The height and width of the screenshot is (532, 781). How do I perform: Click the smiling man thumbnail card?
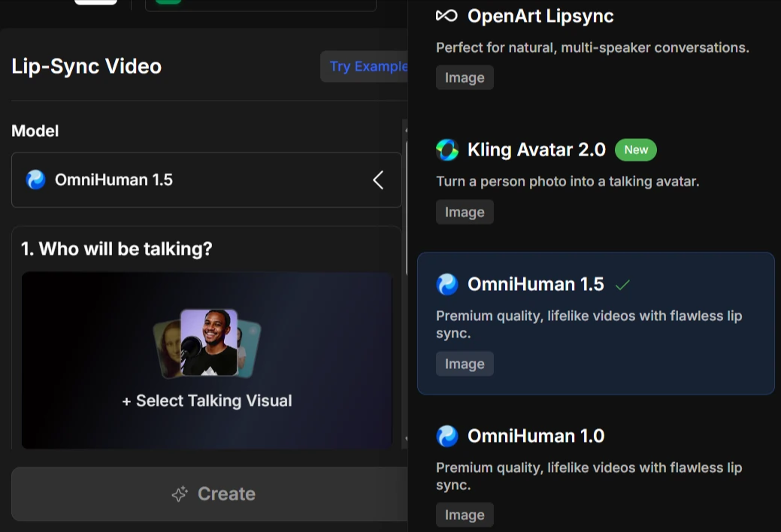[209, 342]
